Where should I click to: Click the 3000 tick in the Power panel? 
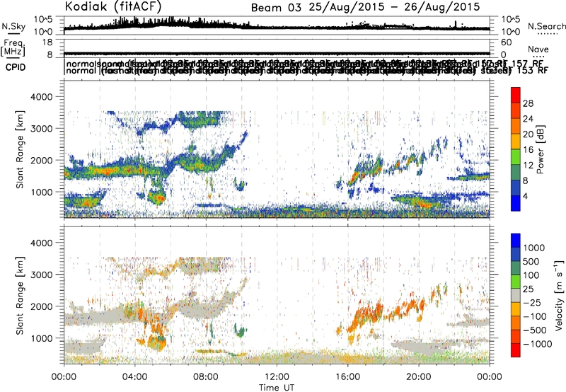(x=43, y=129)
